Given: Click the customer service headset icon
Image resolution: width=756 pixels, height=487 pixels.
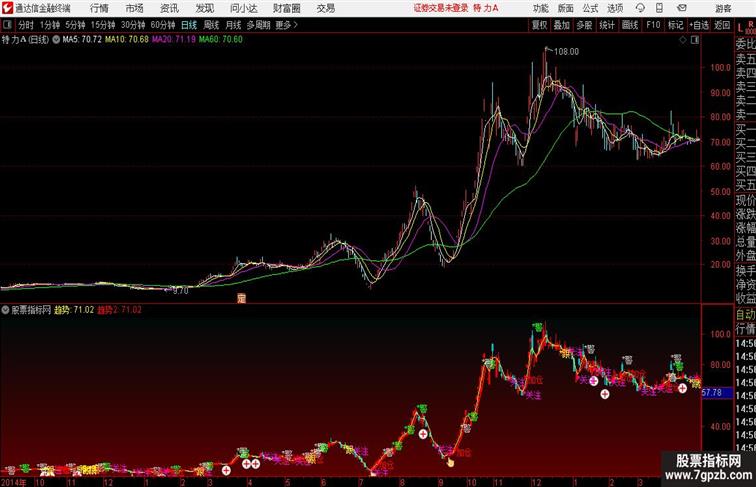Looking at the screenshot, I should [640, 8].
